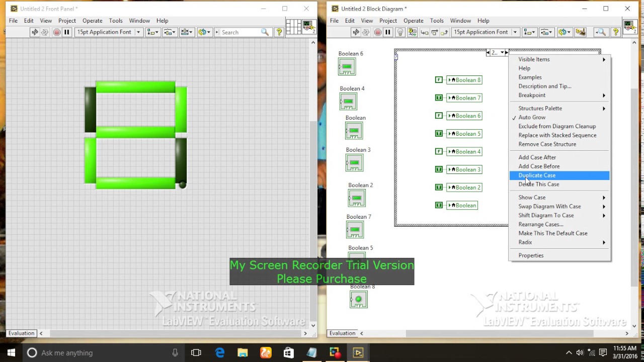
Task: Open Context Help in Front Panel toolbar
Action: coord(279,32)
